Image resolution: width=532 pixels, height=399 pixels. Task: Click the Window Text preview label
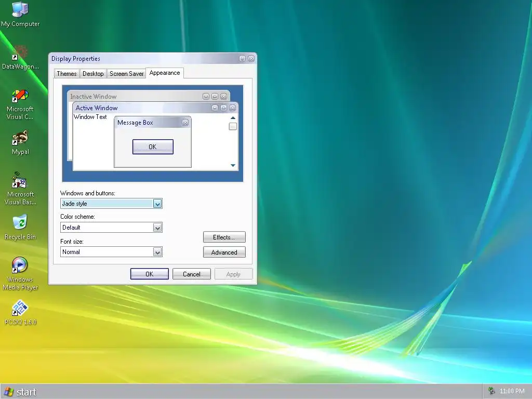[x=90, y=117]
